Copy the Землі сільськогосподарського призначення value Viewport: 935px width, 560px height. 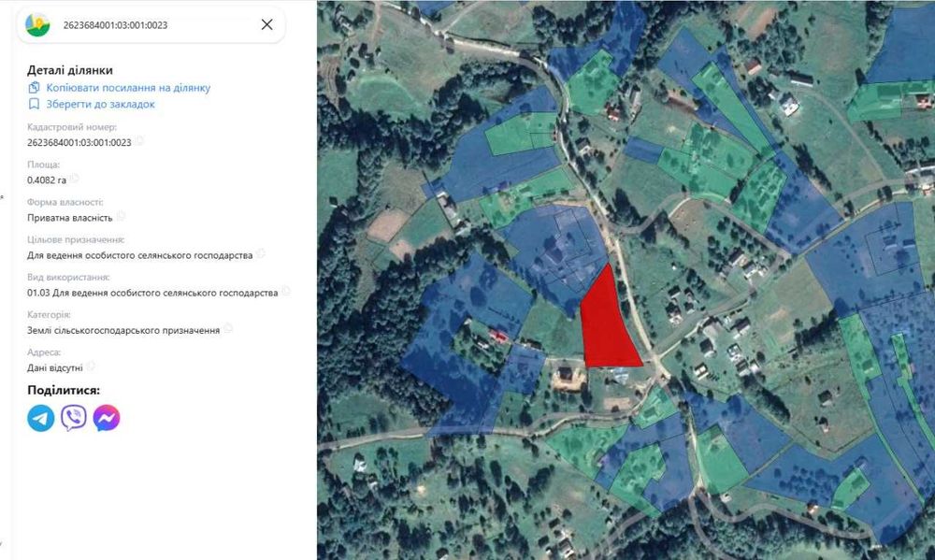tap(228, 328)
